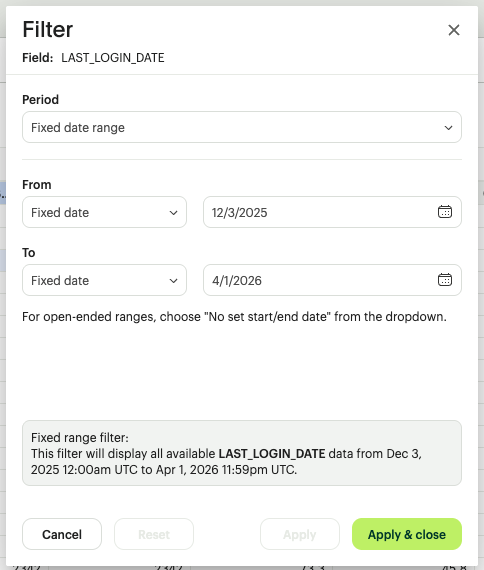The height and width of the screenshot is (570, 484).
Task: Click the Apply button
Action: tap(300, 534)
